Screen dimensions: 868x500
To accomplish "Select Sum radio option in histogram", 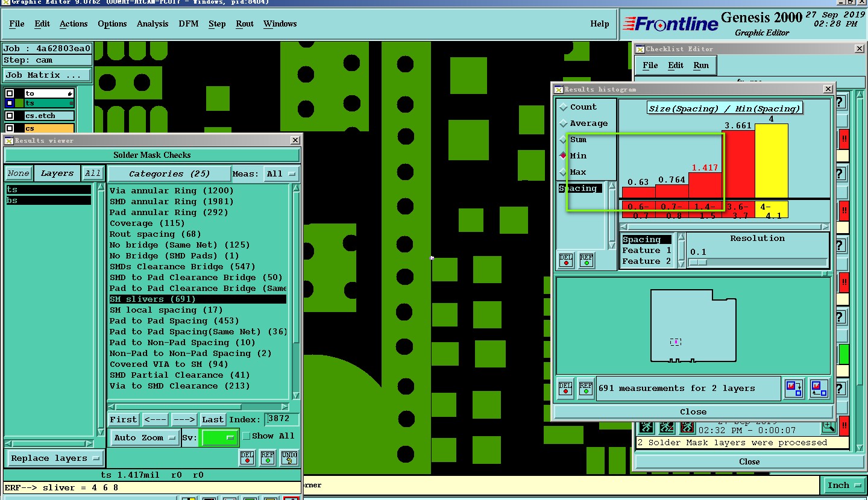I will click(563, 139).
